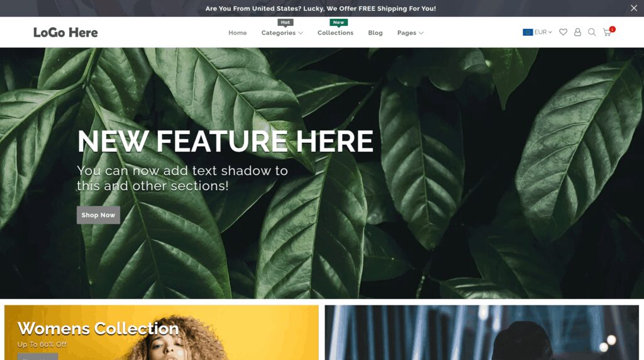Open the shopping cart icon
644x360 pixels.
point(607,33)
